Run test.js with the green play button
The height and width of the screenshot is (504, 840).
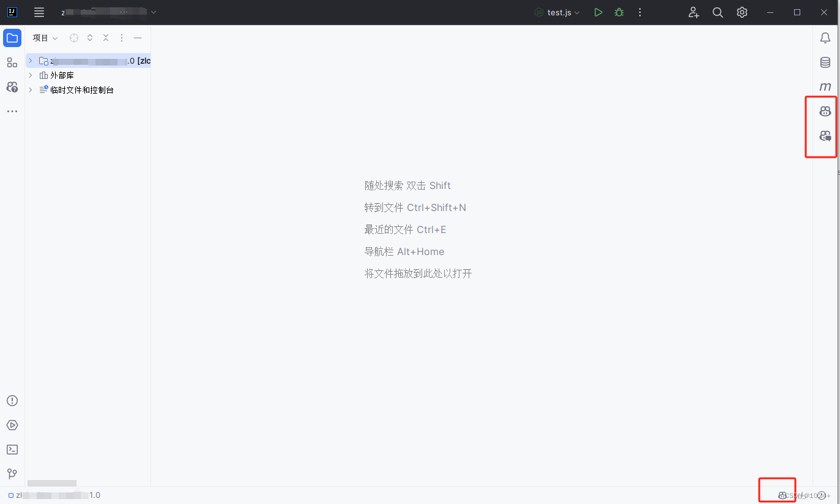598,12
